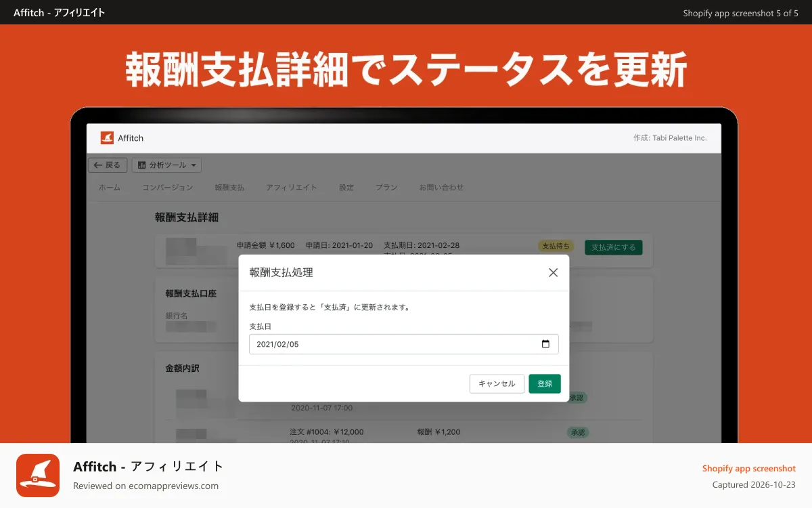Open the 設定 tab
This screenshot has height=508, width=812.
tap(346, 188)
